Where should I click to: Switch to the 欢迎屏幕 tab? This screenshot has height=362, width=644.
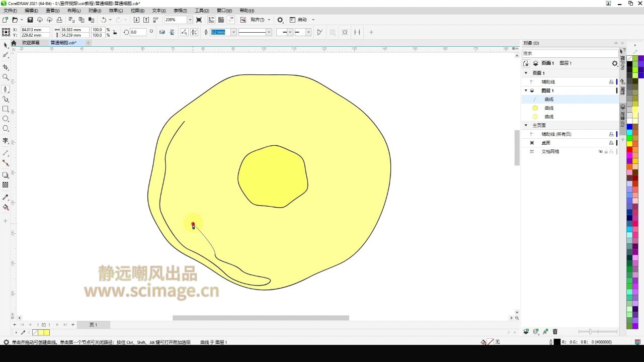[31, 43]
